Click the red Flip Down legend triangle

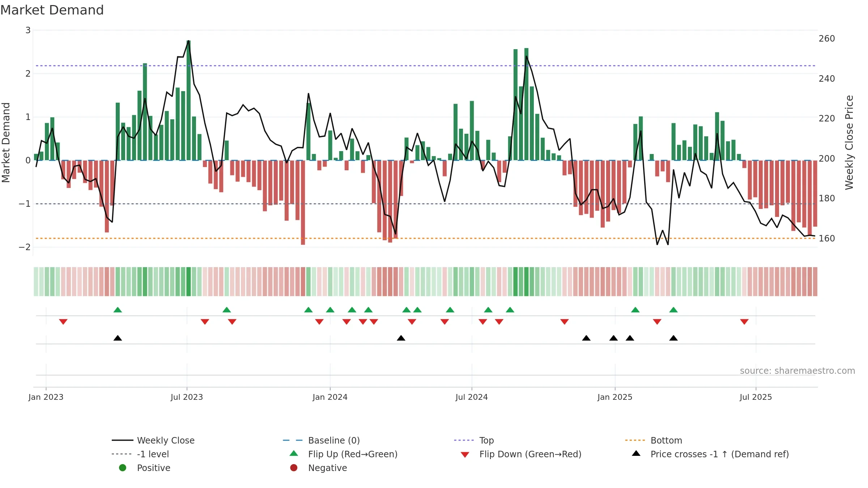(465, 455)
